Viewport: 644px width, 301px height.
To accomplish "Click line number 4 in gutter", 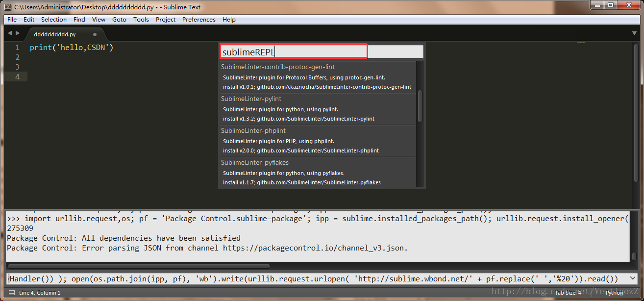I will [17, 76].
